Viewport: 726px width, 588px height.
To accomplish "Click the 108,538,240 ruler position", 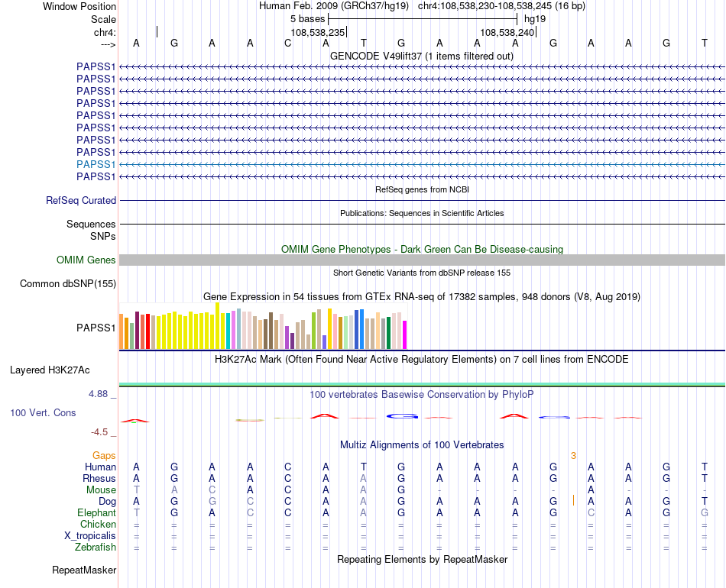I will 507,32.
